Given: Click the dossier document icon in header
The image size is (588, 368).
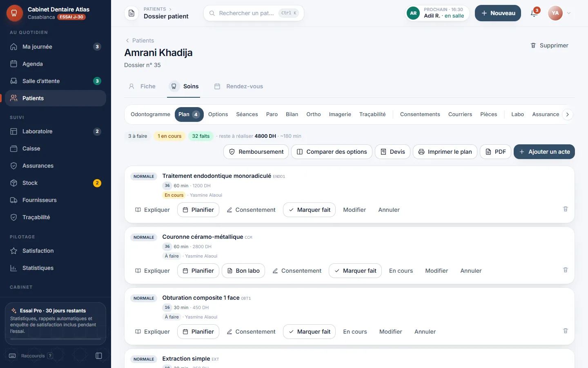Looking at the screenshot, I should pyautogui.click(x=131, y=13).
